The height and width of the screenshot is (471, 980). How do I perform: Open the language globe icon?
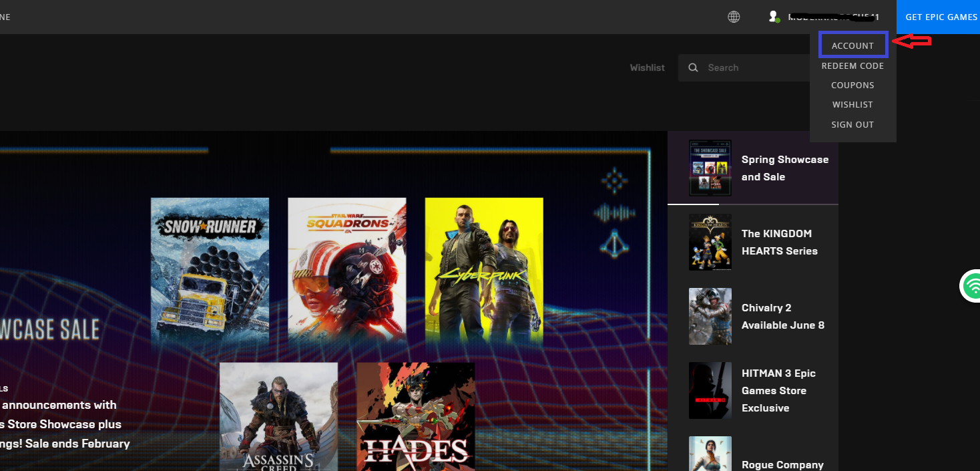[x=734, y=17]
